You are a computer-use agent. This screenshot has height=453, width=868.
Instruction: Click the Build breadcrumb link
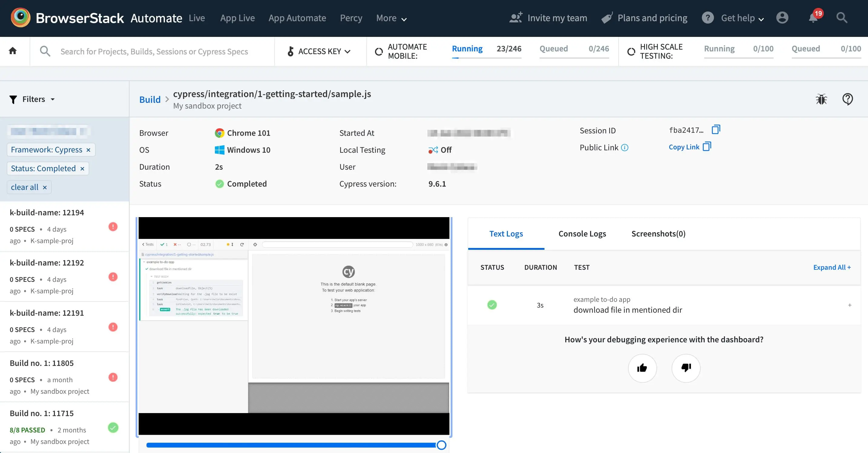point(150,100)
